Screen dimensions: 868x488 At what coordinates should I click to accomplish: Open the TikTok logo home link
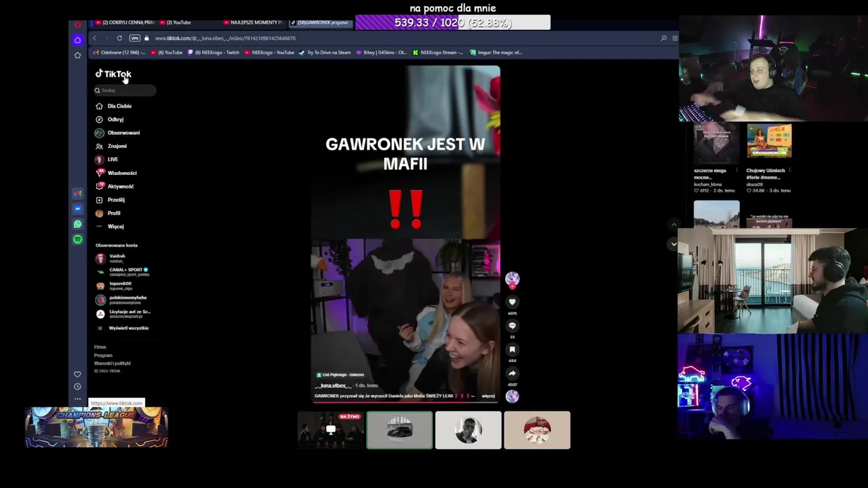(x=113, y=74)
